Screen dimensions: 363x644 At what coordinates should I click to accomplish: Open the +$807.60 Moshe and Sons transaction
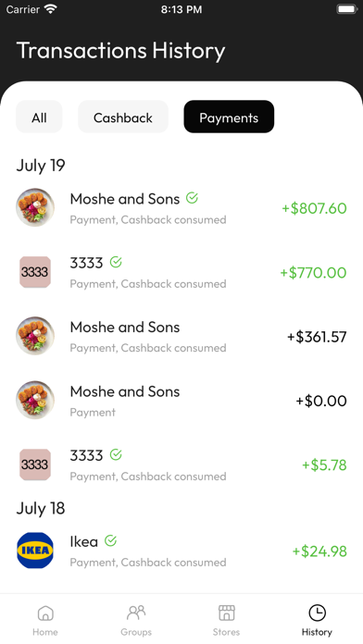pos(181,208)
